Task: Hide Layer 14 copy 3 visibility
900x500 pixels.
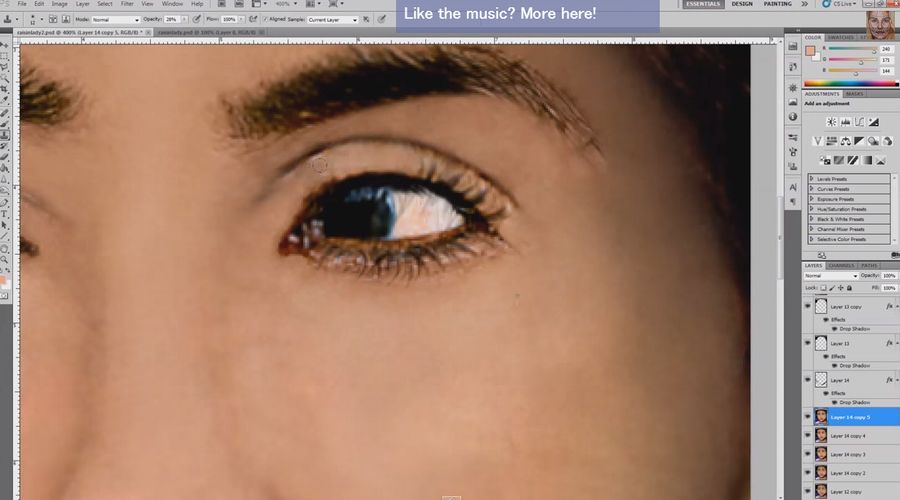Action: point(808,454)
